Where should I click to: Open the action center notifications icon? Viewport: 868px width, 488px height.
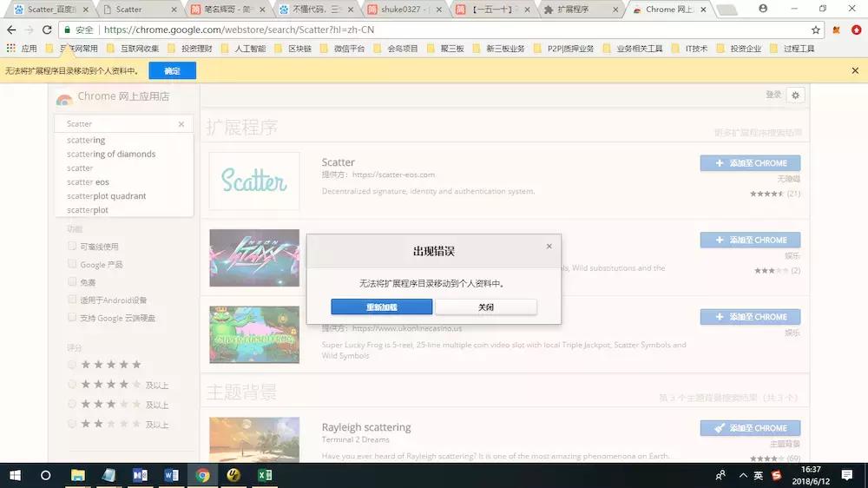(847, 475)
